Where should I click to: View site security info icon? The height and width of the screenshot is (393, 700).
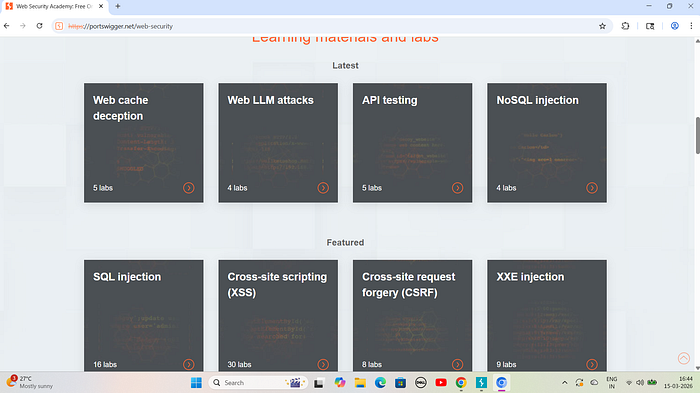(59, 26)
